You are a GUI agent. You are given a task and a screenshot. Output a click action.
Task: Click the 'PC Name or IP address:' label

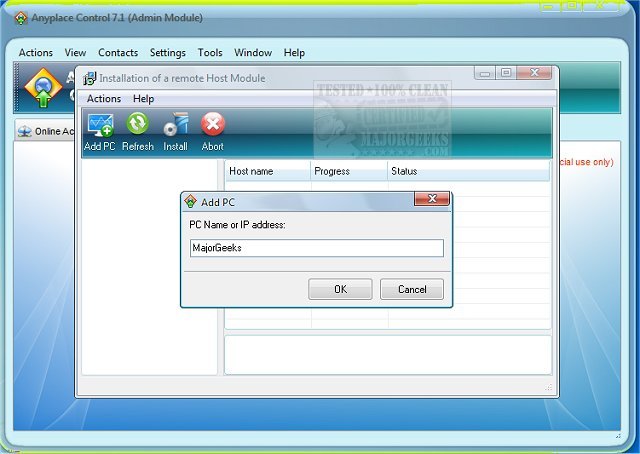pyautogui.click(x=237, y=225)
